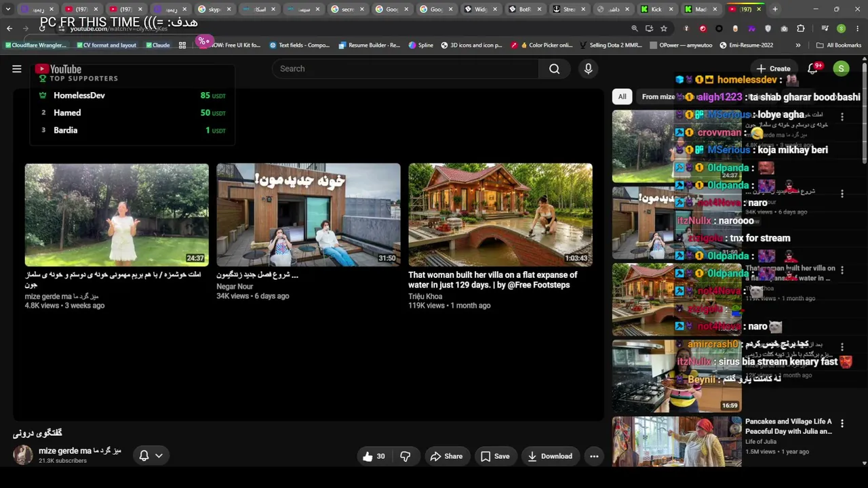Open the Negar Nour channel link
Viewport: 868px width, 488px height.
coord(235,287)
